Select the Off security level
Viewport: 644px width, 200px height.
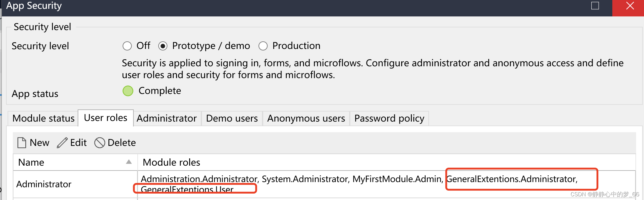[127, 46]
